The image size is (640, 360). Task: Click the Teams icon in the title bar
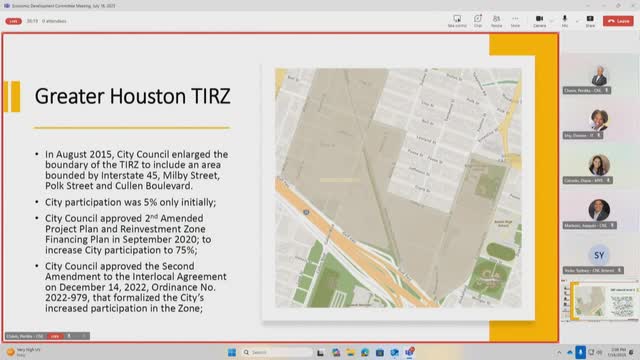coord(7,6)
